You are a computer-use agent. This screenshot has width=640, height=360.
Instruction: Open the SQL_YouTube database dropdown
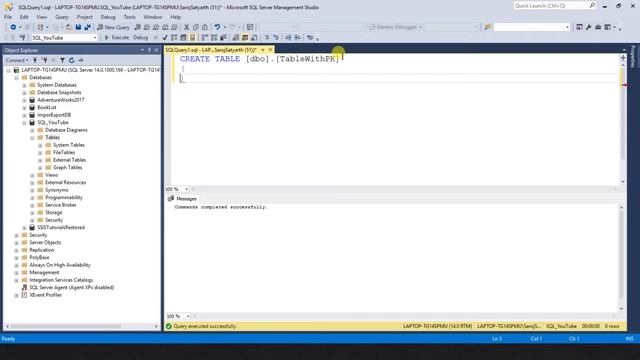tap(95, 38)
